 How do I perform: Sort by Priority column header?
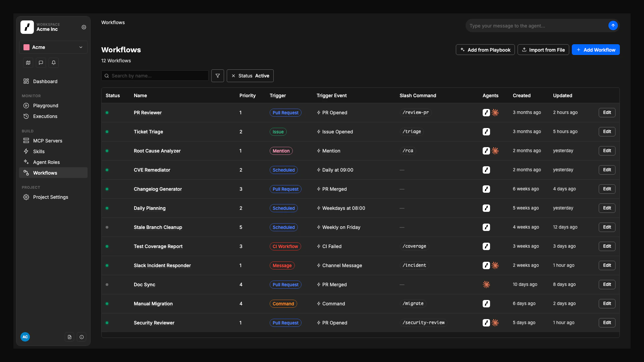[x=247, y=96]
